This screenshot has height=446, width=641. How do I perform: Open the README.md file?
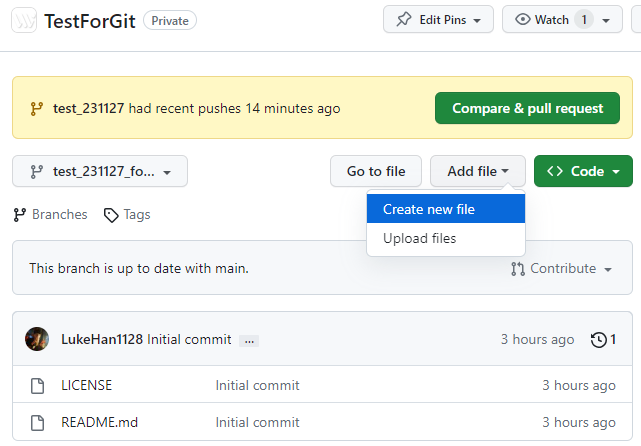(x=99, y=422)
